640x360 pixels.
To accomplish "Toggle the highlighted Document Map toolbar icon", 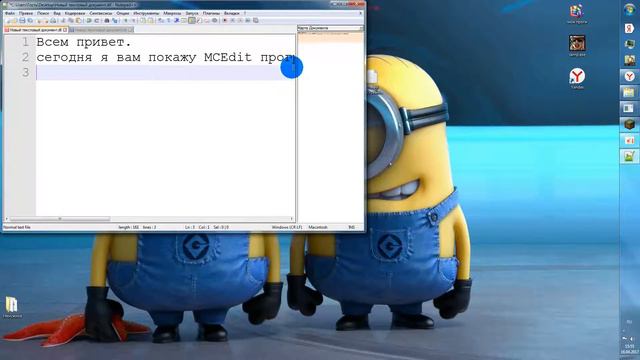I will coord(192,20).
